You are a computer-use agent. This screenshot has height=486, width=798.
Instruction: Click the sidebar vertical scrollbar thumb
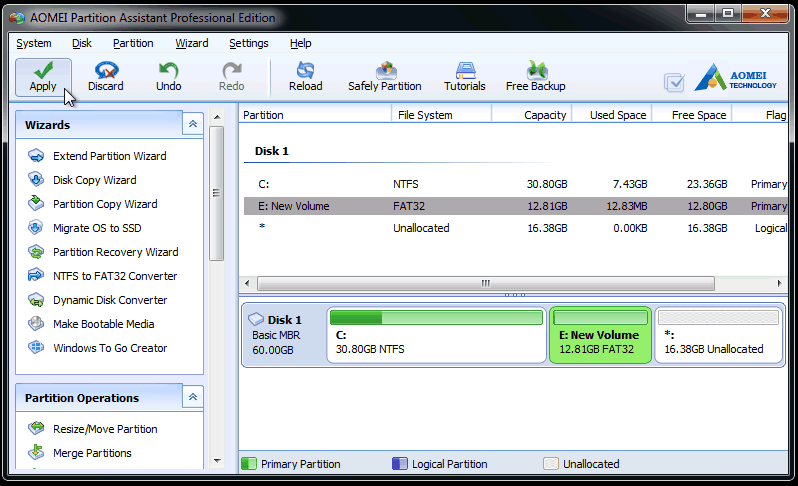(x=217, y=193)
